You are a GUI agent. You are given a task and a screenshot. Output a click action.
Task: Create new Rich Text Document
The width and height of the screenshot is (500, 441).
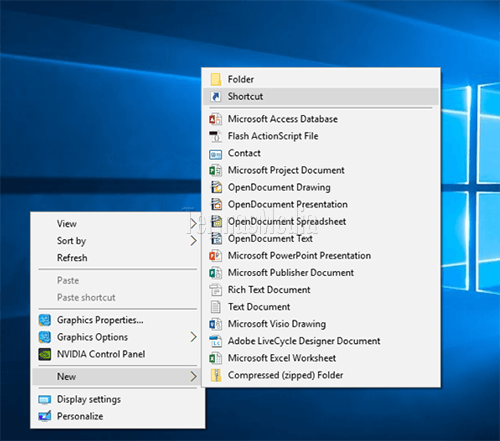pyautogui.click(x=321, y=290)
